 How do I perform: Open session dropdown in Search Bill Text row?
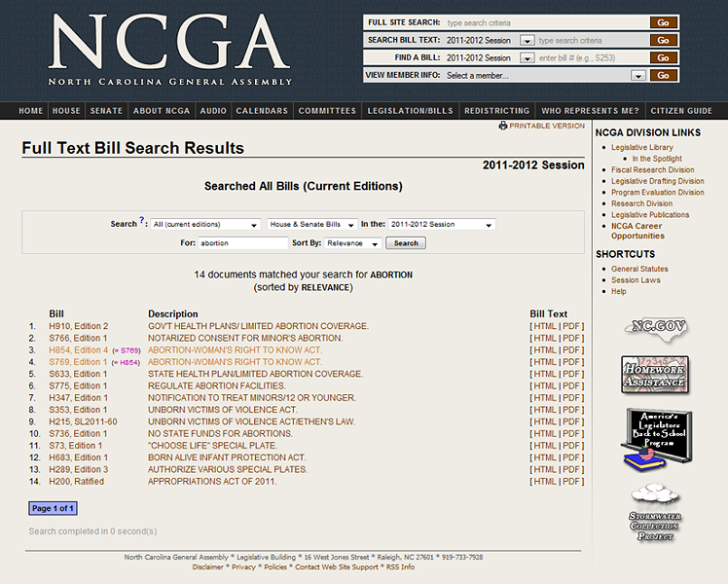pos(527,41)
